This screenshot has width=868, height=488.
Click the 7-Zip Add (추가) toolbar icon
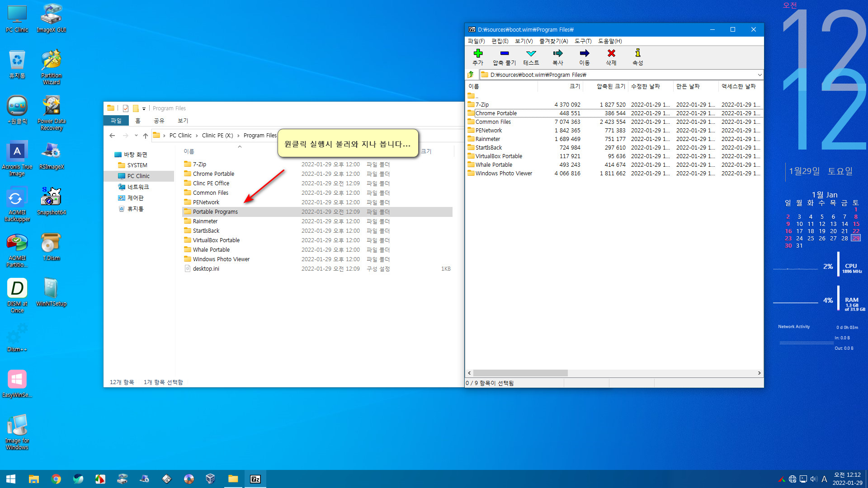[x=478, y=53]
